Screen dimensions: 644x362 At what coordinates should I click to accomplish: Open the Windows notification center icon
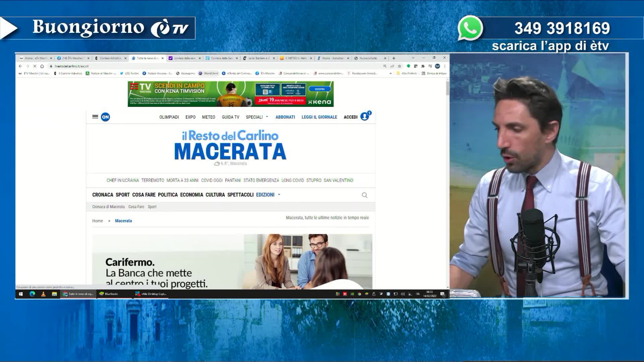442,294
